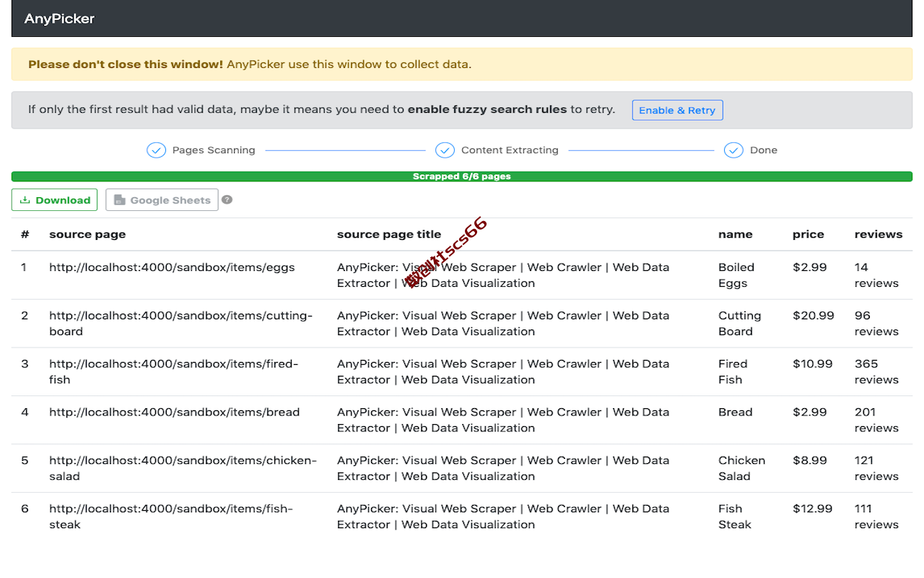Click the $20.99 price cell
This screenshot has height=578, width=924.
coord(814,316)
